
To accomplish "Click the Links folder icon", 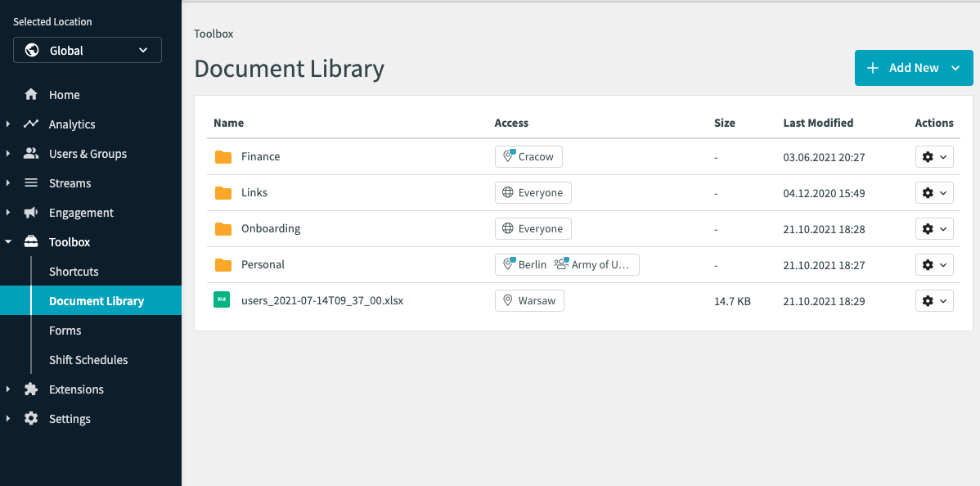I will pyautogui.click(x=223, y=193).
